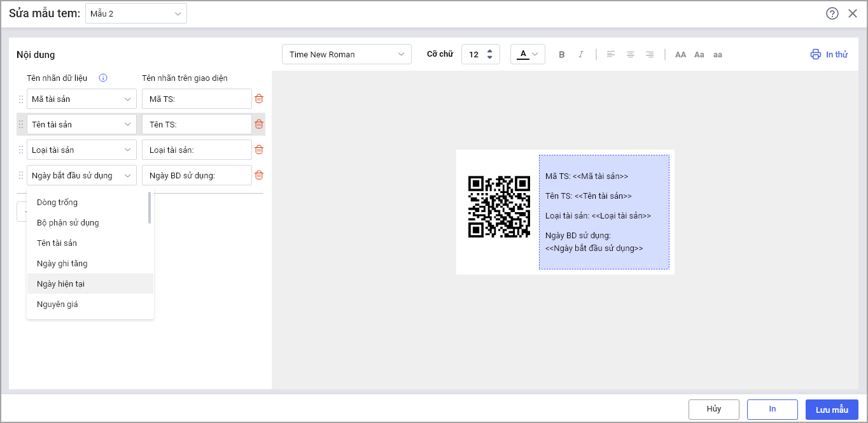
Task: Toggle italic text formatting
Action: [580, 55]
